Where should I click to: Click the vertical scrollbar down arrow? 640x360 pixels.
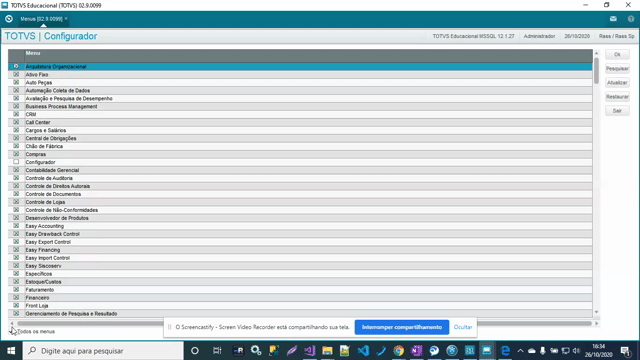coord(596,312)
